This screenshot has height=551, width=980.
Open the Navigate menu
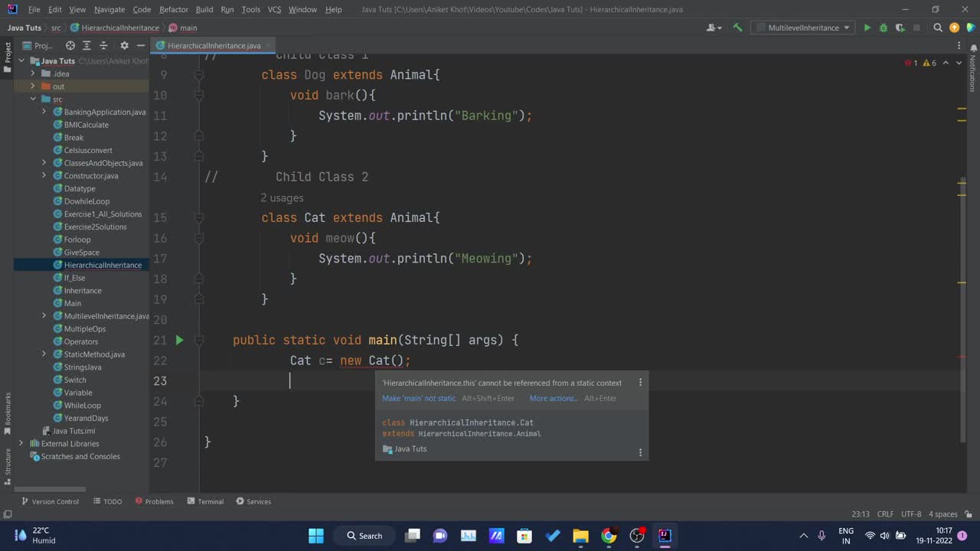(109, 9)
